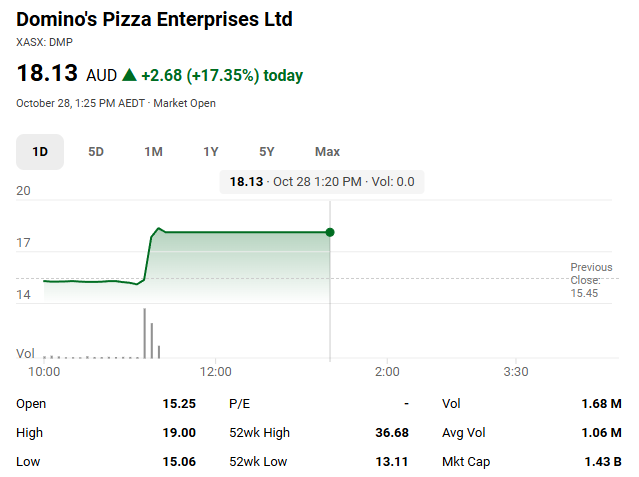Show the 5Y price chart
The image size is (639, 477).
267,152
